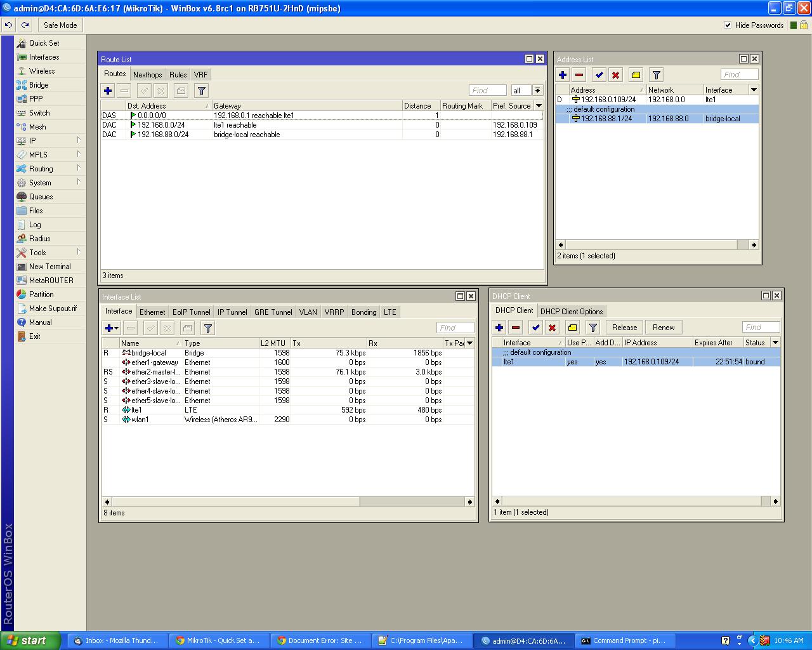
Task: Add new address with plus icon
Action: point(563,75)
